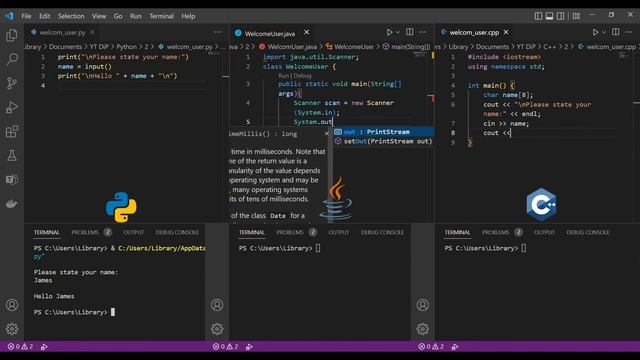Viewport: 640px width, 360px height.
Task: Toggle primary side bar layout button
Action: [538, 16]
